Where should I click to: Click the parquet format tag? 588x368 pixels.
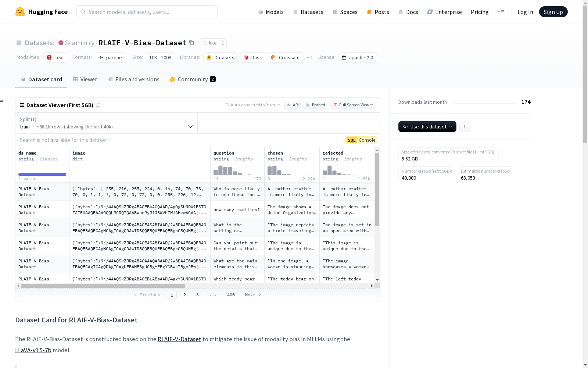111,57
